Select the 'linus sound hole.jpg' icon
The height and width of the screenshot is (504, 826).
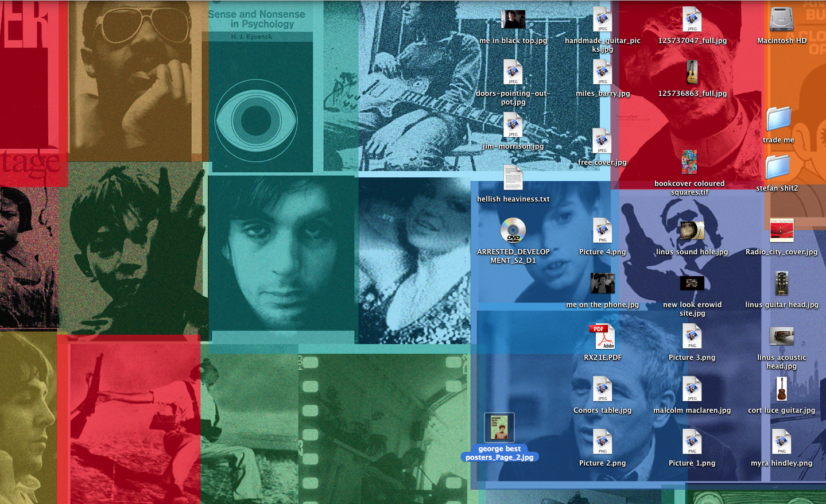[x=692, y=230]
